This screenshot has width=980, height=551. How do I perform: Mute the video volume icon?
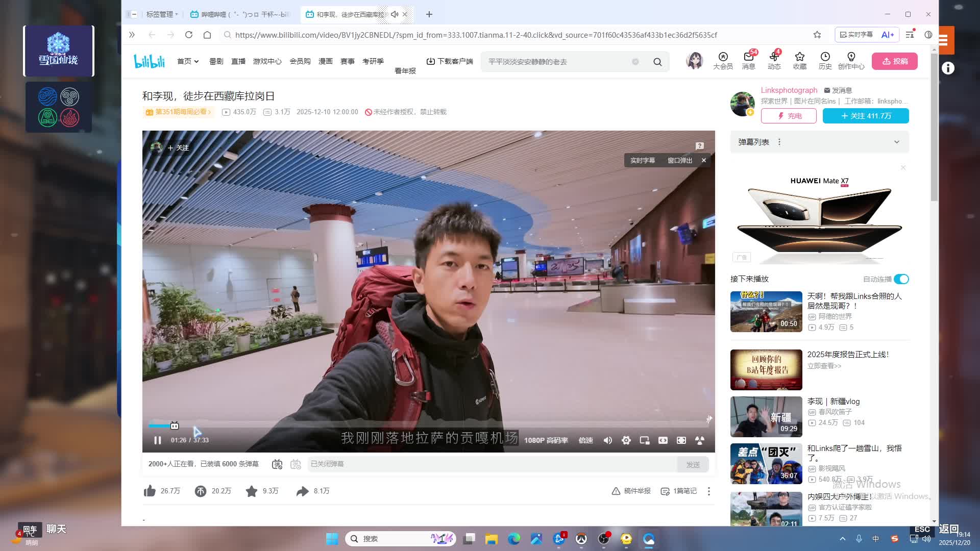click(x=607, y=440)
